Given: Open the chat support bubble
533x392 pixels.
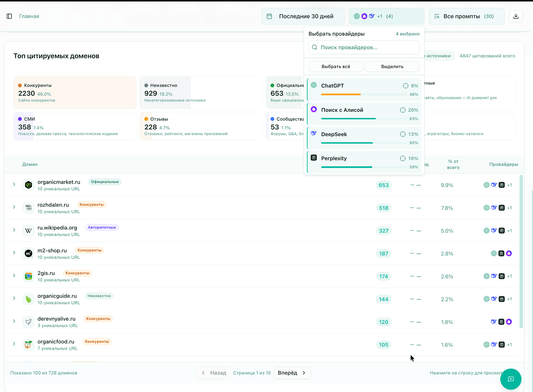Looking at the screenshot, I should click(x=511, y=379).
